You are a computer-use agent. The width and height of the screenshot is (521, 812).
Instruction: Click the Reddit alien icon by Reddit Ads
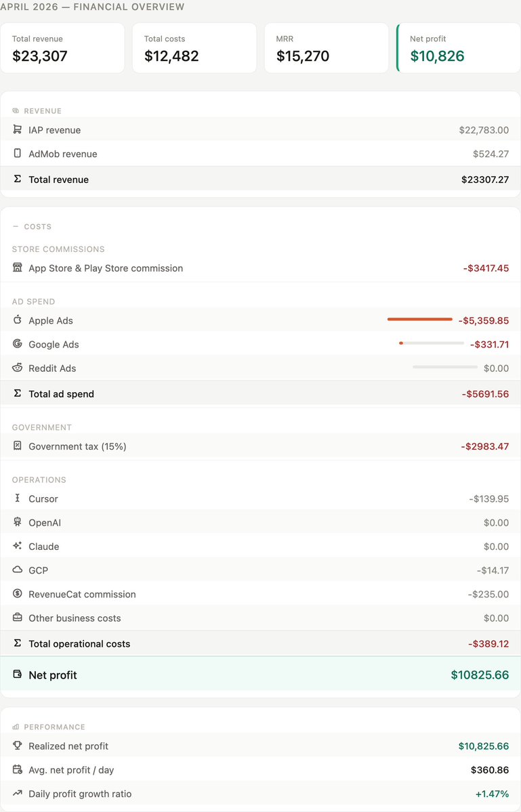click(x=17, y=368)
